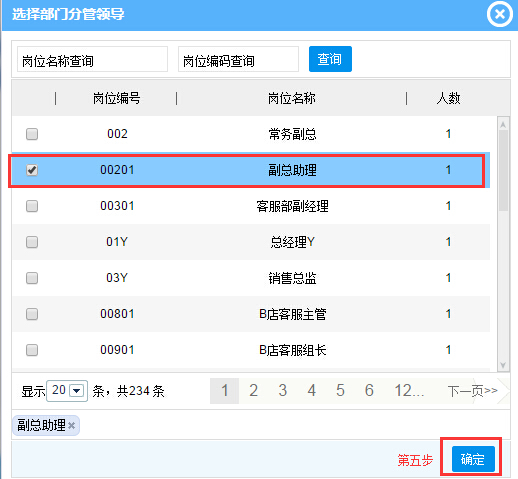Select the 总经理Y row checkbox
518x479 pixels.
32,242
